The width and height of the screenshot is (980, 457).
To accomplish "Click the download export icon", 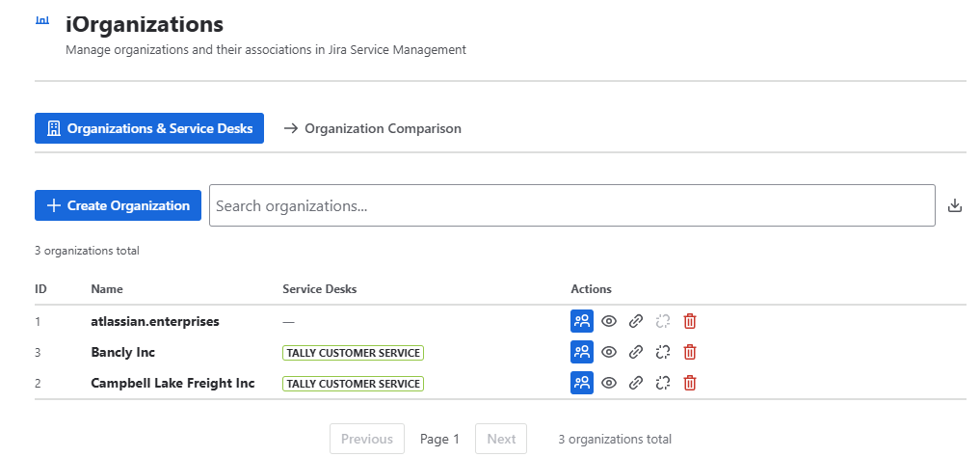I will point(954,205).
